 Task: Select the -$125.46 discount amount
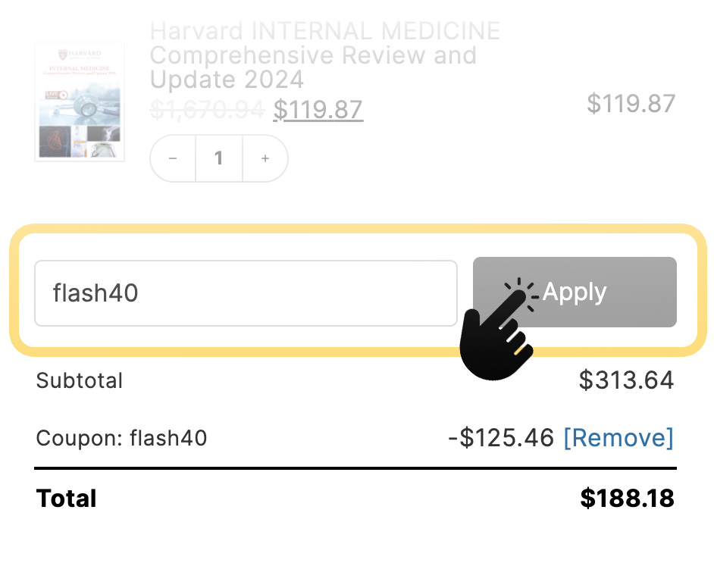[501, 438]
